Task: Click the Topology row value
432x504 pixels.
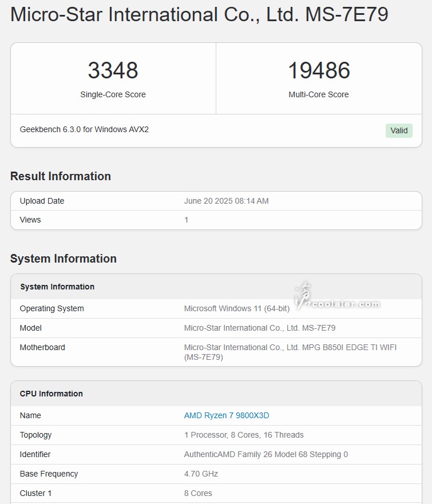Action: 244,435
